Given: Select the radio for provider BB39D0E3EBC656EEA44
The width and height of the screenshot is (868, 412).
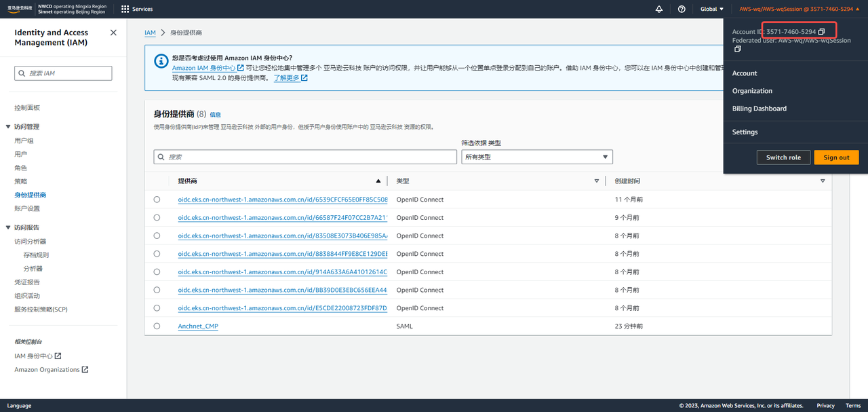Looking at the screenshot, I should click(157, 290).
